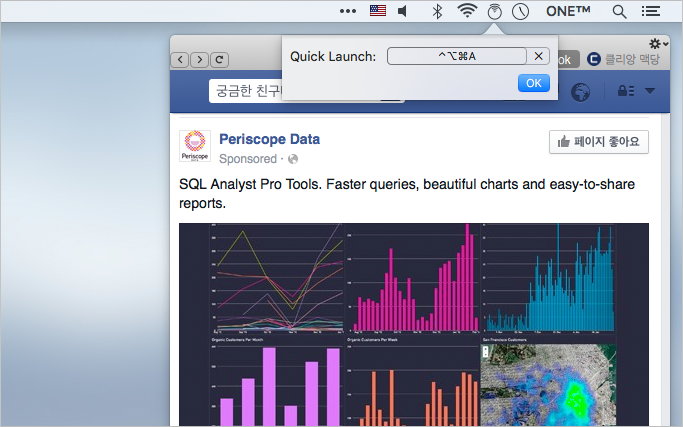This screenshot has width=683, height=427.
Task: Open the Periscope charts ad image
Action: pos(414,325)
